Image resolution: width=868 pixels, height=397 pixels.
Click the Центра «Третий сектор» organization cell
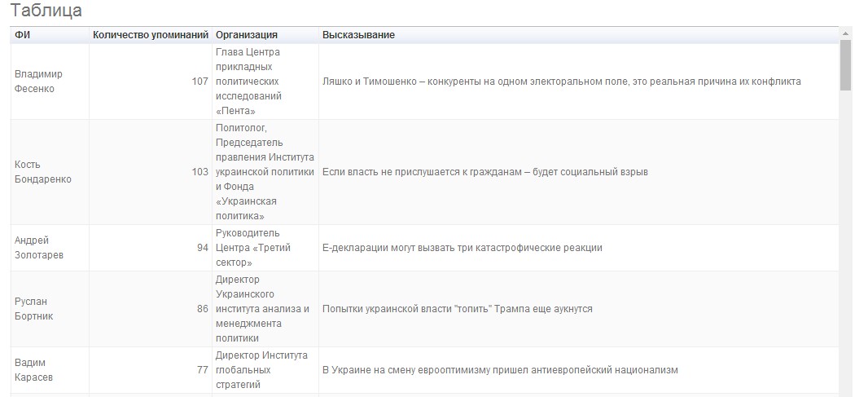[x=256, y=248]
